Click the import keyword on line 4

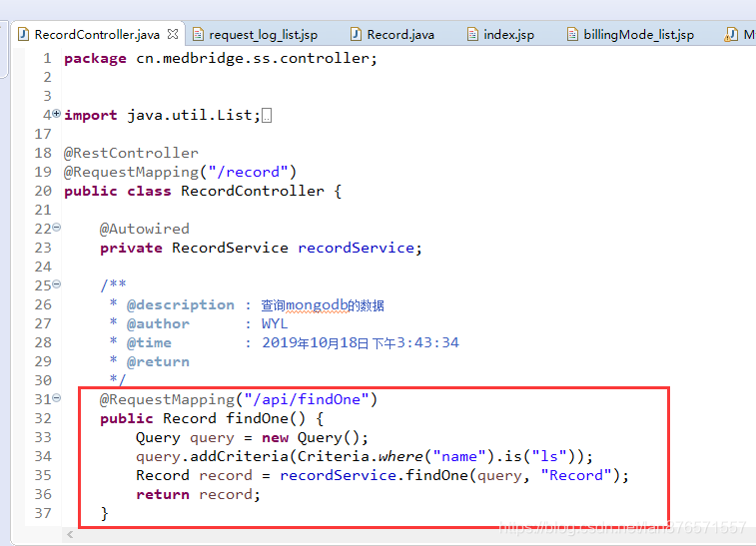pyautogui.click(x=91, y=116)
